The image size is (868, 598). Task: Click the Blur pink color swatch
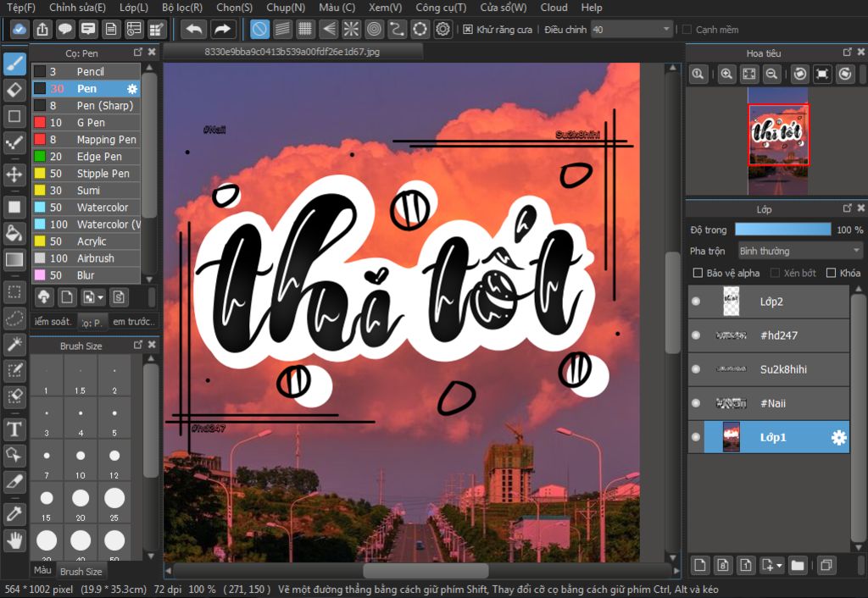click(40, 275)
